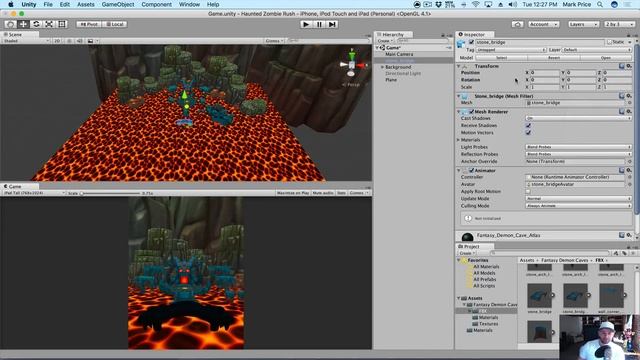Toggle the Mesh Renderer enabled checkbox
640x360 pixels.
click(471, 111)
